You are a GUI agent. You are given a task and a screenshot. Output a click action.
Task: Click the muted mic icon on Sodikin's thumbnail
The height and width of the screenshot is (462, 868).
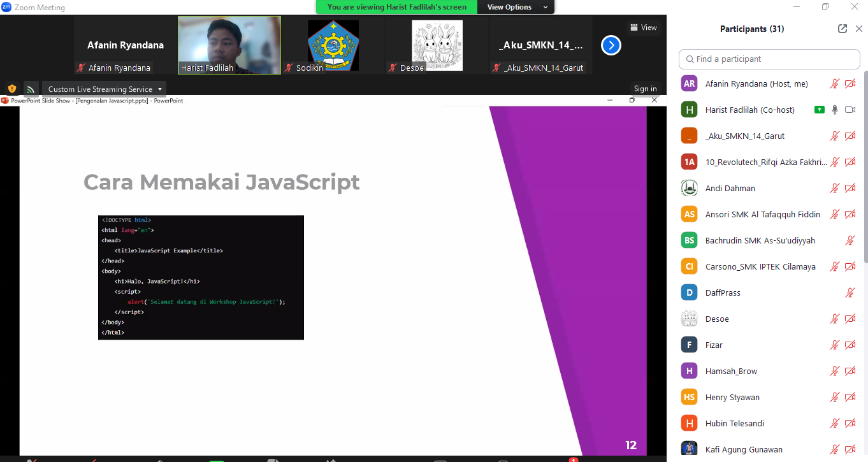pyautogui.click(x=289, y=68)
